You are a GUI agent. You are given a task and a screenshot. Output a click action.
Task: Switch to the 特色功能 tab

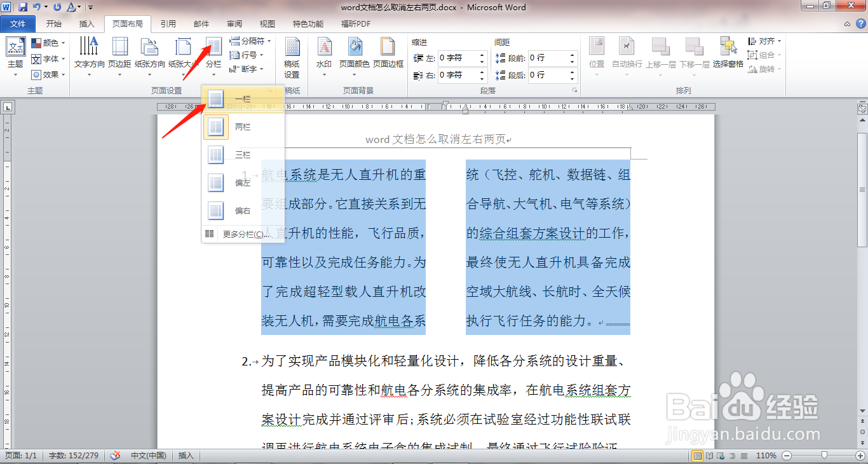(308, 24)
